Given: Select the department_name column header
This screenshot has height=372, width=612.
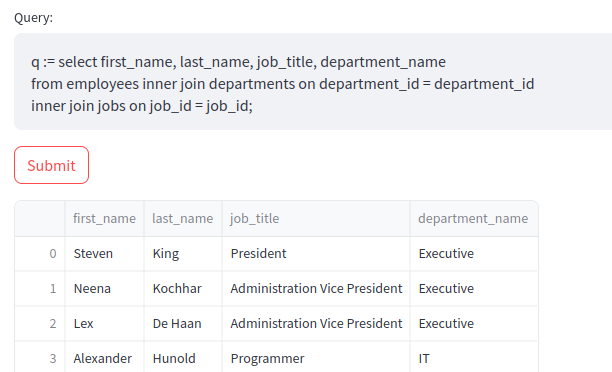Looking at the screenshot, I should pyautogui.click(x=474, y=219).
